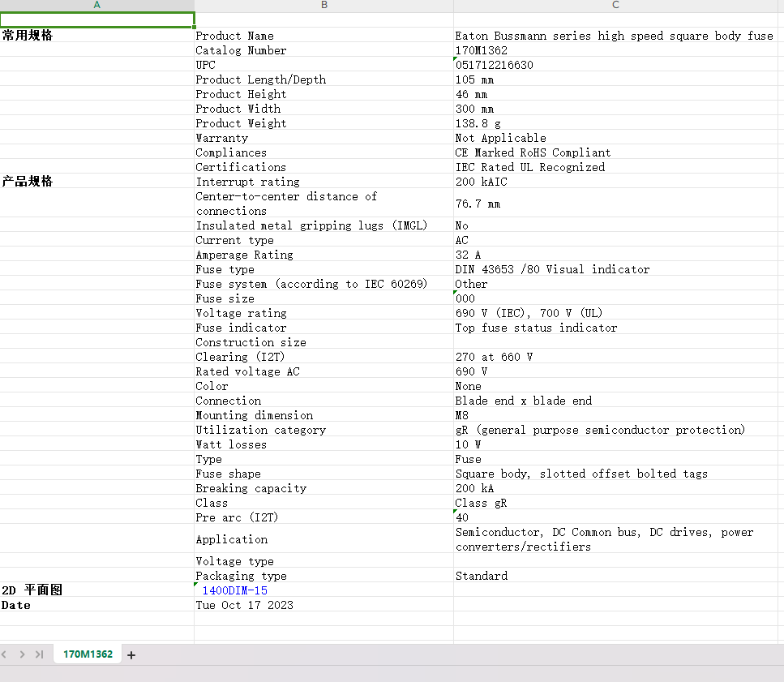Image resolution: width=784 pixels, height=682 pixels.
Task: Select the Packaging type value 'Standard'
Action: tap(615, 576)
